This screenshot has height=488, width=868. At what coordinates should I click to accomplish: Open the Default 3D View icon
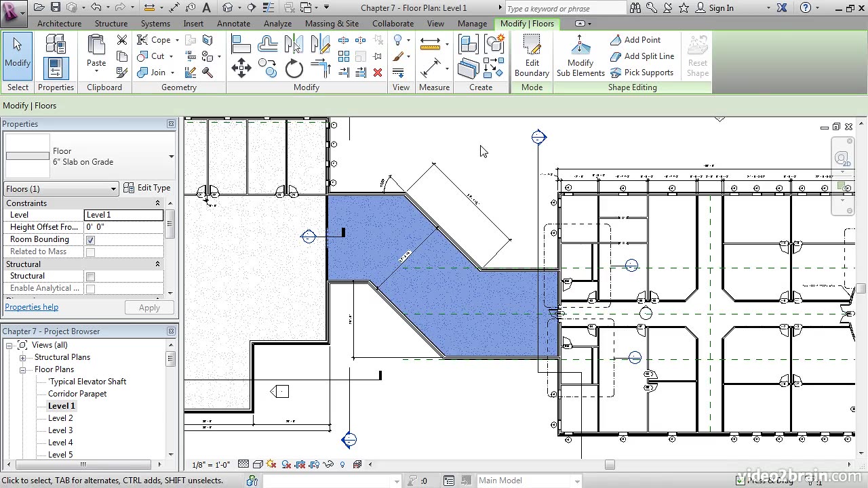tap(228, 8)
